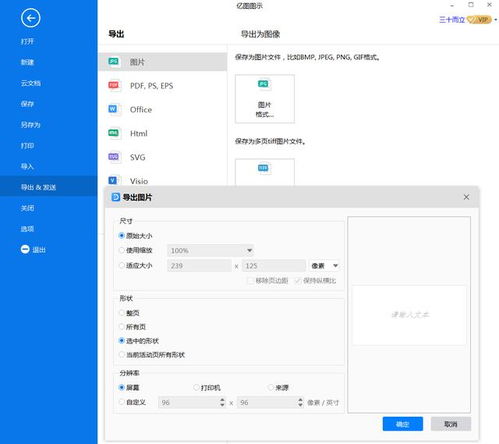Open the 100% zoom dropdown
Image resolution: width=499 pixels, height=444 pixels.
tap(210, 250)
